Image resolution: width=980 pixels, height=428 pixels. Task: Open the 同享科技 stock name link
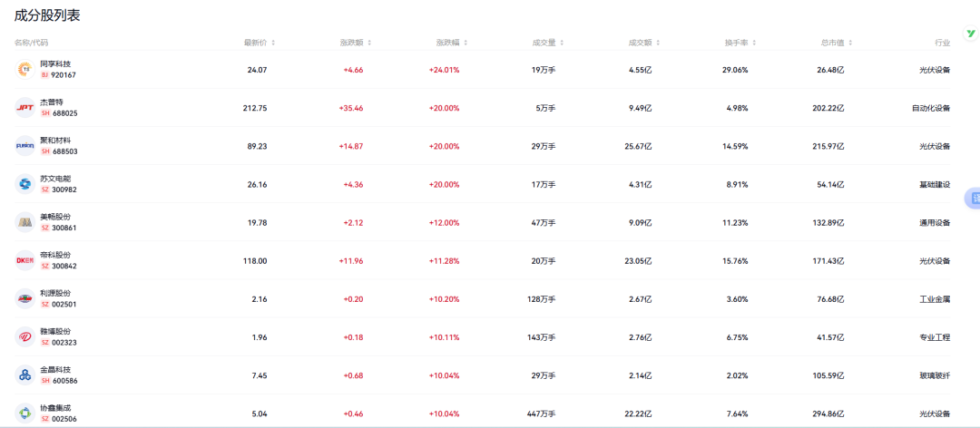point(54,64)
